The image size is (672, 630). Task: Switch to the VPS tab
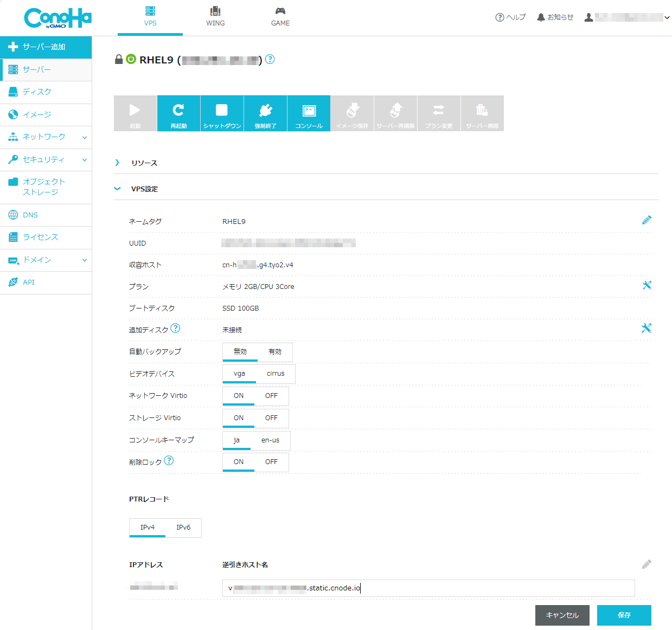pyautogui.click(x=150, y=17)
